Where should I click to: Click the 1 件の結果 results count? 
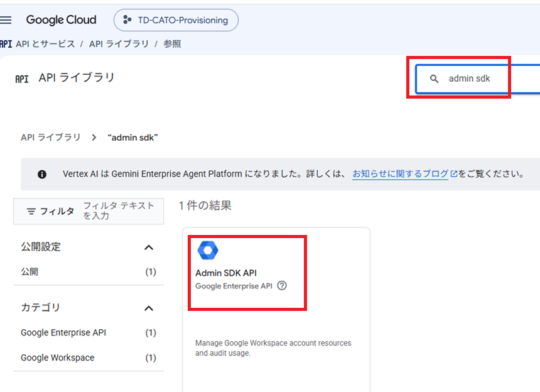coord(205,205)
